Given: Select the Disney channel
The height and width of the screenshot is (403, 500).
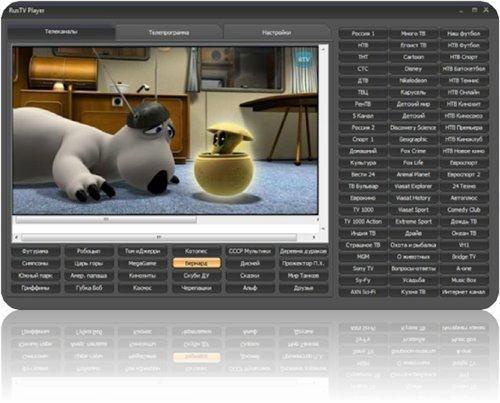Looking at the screenshot, I should click(413, 69).
